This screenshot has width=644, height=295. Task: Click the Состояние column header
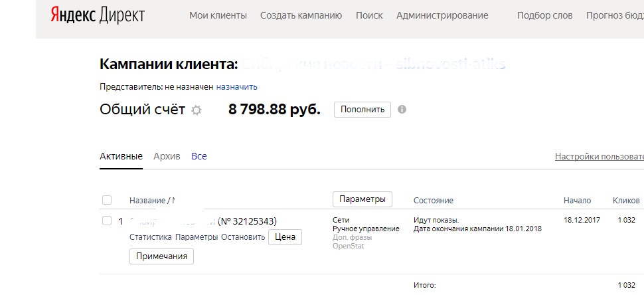tap(434, 201)
